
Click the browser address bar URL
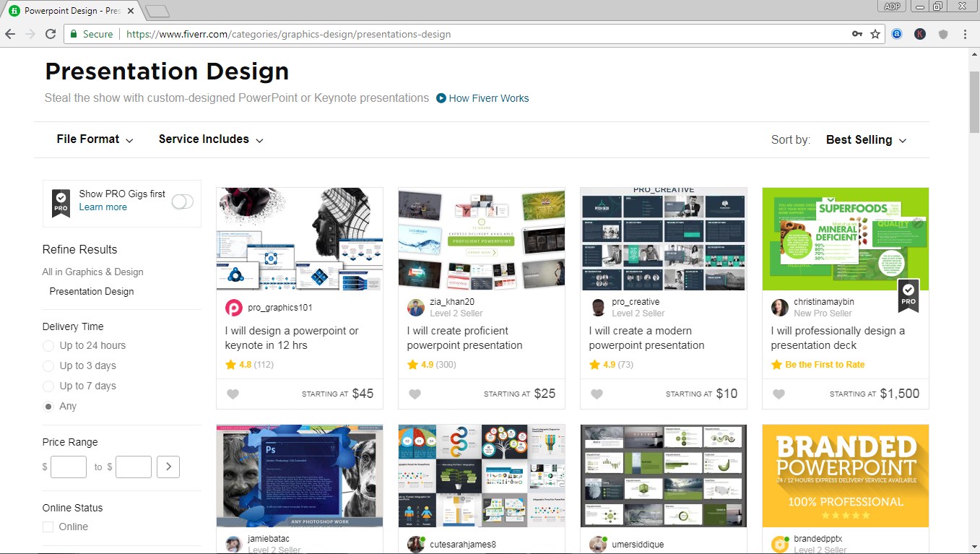click(288, 34)
